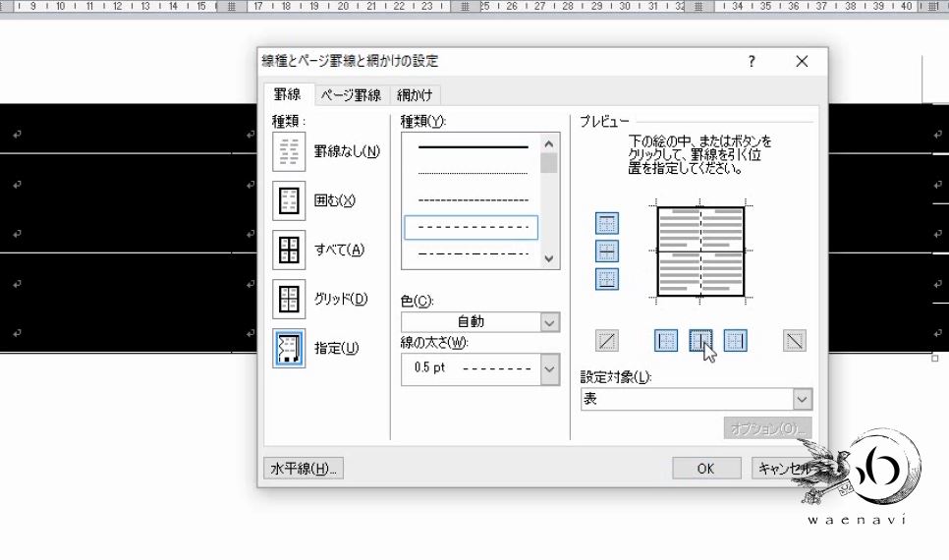This screenshot has width=949, height=560.
Task: Toggle the right border button in preview
Action: (736, 341)
